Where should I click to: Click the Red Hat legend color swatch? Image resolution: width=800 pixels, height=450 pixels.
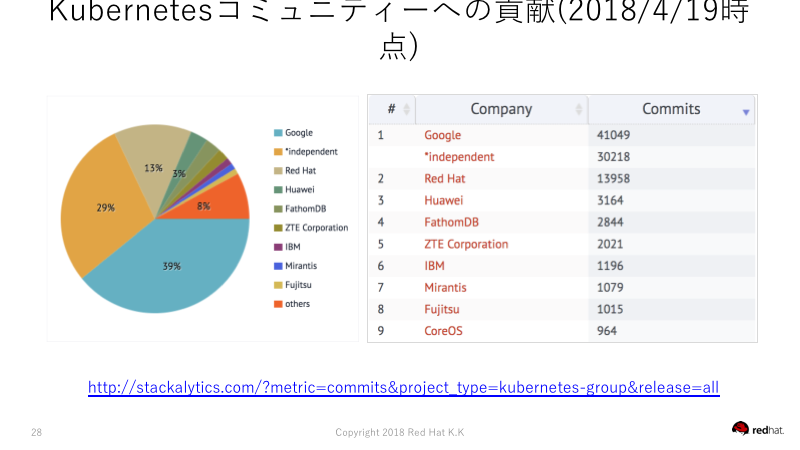(x=278, y=171)
